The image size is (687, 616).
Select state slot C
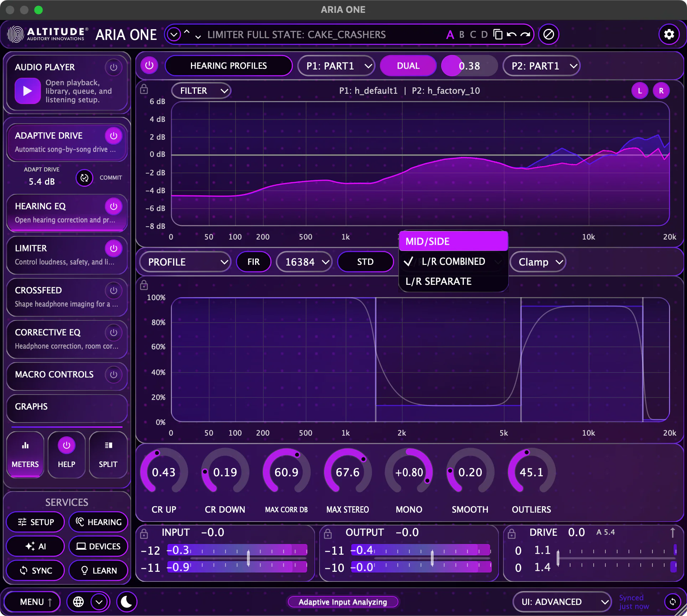pos(473,35)
